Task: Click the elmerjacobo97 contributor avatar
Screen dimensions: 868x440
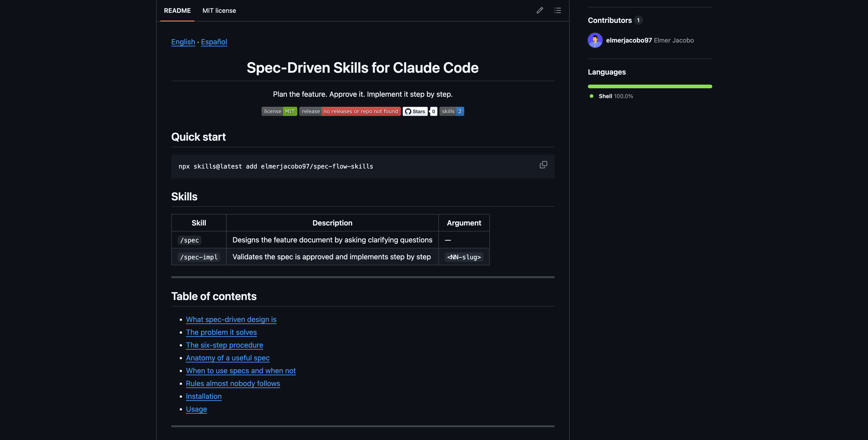Action: [x=595, y=40]
